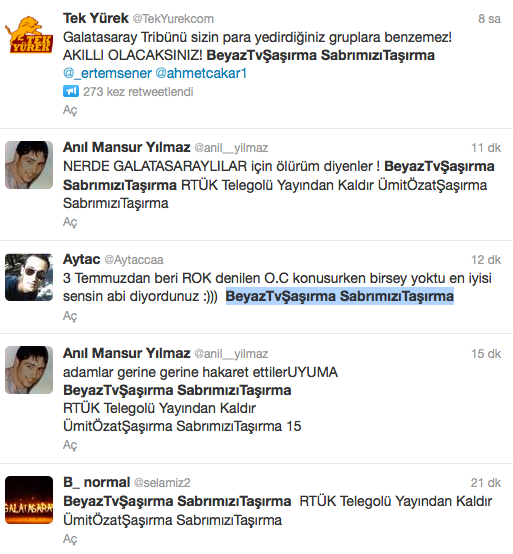
Task: Open Tek Yürek's lion logo avatar
Action: coord(29,35)
